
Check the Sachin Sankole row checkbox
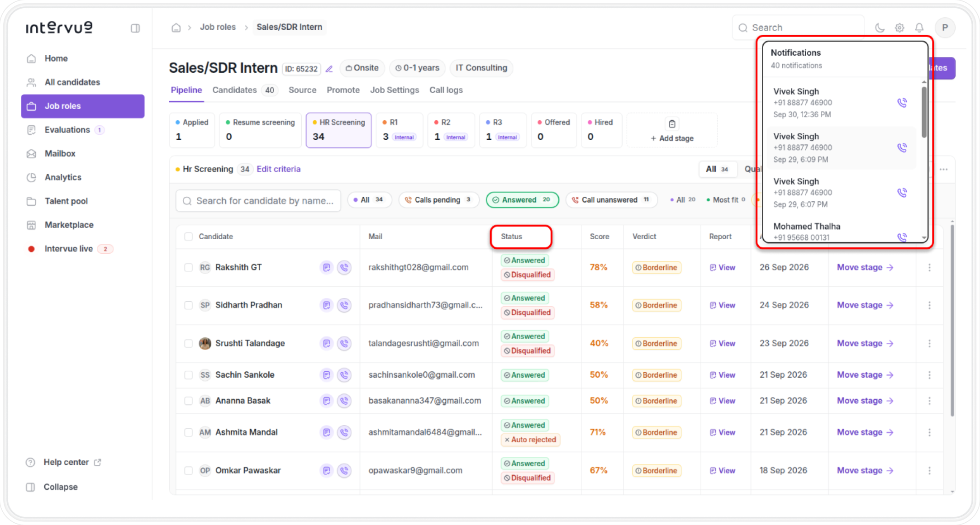tap(189, 375)
